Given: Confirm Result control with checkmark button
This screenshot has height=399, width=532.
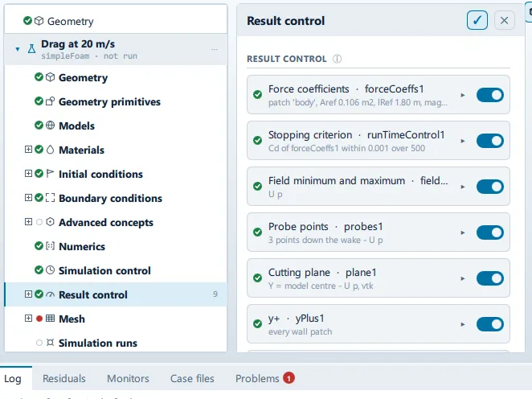Looking at the screenshot, I should pyautogui.click(x=477, y=20).
